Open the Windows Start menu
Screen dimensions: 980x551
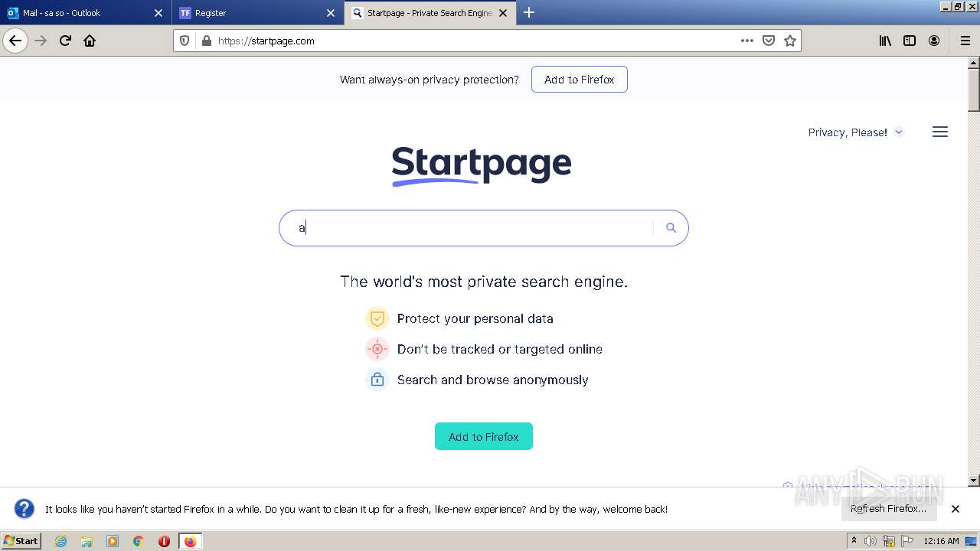click(x=21, y=541)
